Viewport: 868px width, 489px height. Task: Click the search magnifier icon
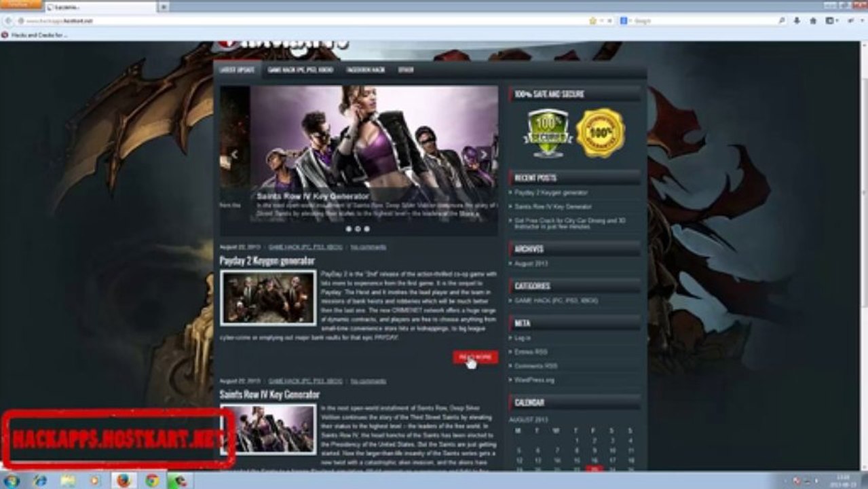click(782, 21)
